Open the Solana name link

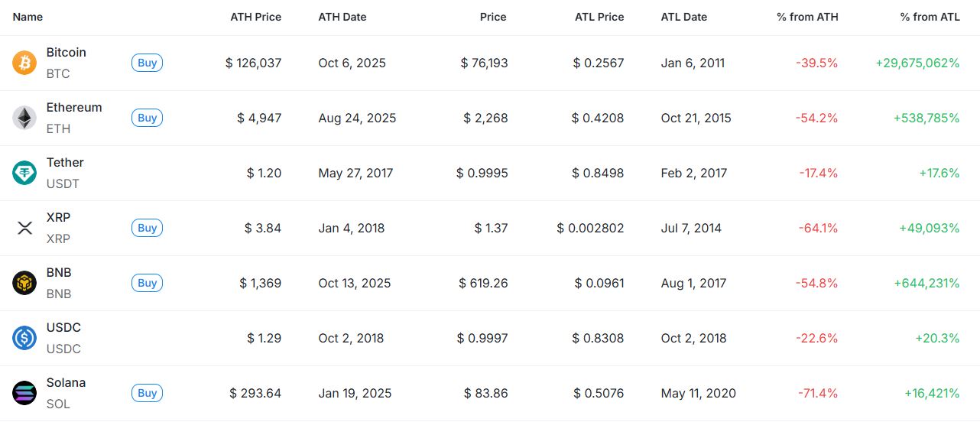[x=66, y=382]
